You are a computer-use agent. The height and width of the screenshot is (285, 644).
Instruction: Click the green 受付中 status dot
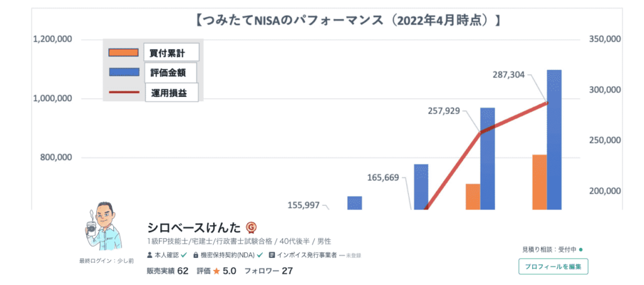[580, 250]
